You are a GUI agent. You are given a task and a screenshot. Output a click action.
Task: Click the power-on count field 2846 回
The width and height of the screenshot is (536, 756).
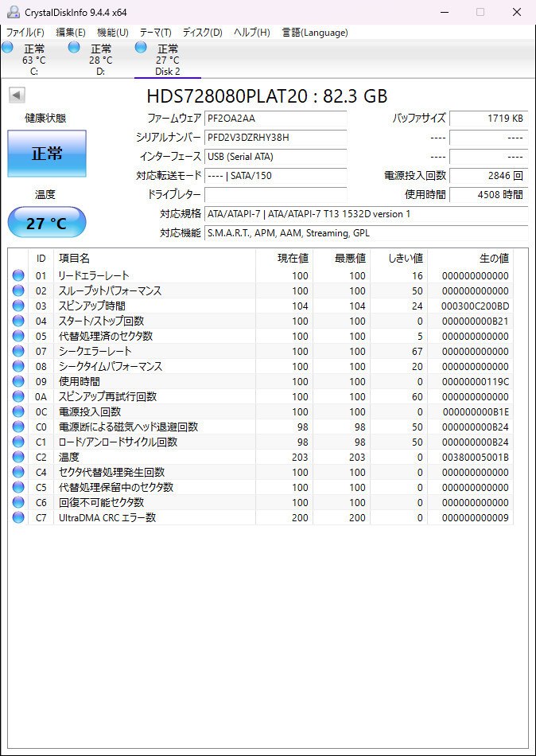(489, 176)
